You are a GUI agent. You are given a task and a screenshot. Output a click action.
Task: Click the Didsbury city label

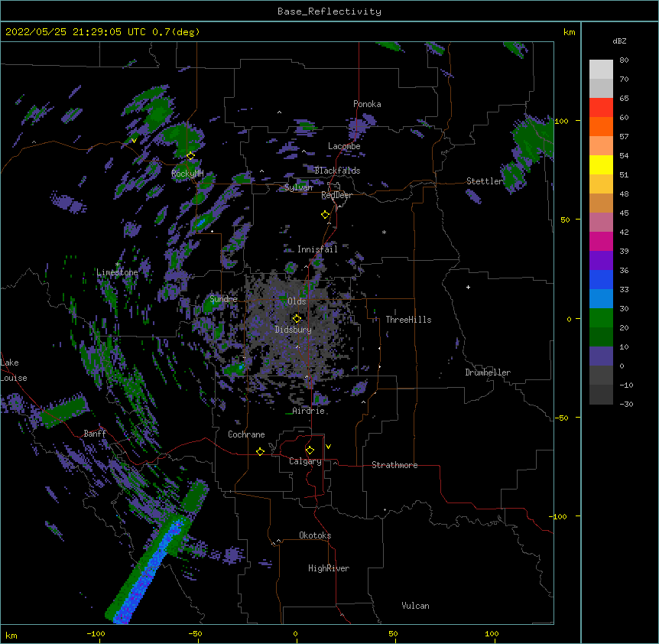click(294, 330)
